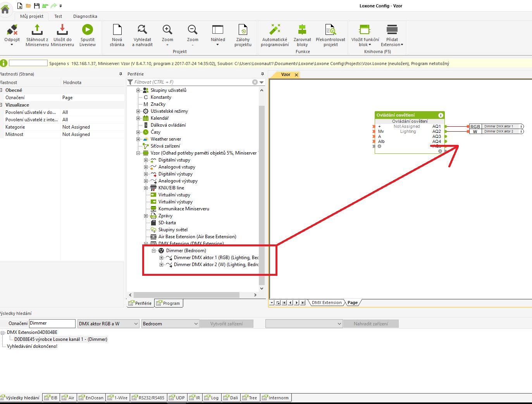Click the Odpojit disconnect icon
Screen dimensions: 532x404
(12, 30)
